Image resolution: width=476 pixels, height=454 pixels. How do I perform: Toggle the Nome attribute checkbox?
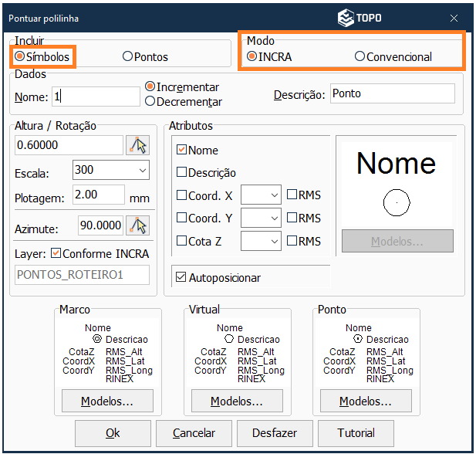(x=182, y=151)
